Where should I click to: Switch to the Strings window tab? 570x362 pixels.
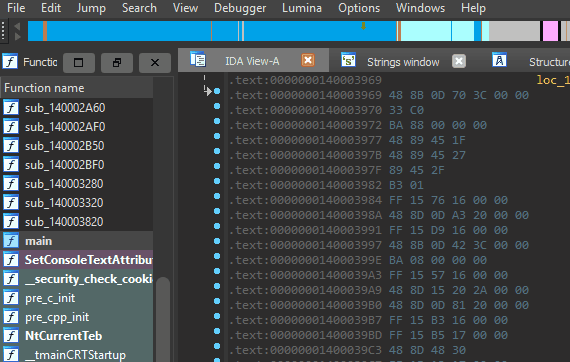click(403, 62)
